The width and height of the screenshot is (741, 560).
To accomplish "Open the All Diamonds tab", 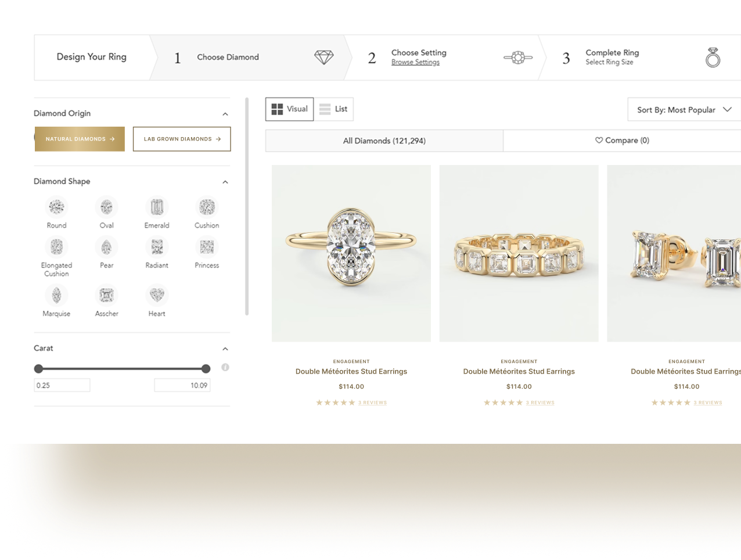I will (x=384, y=141).
